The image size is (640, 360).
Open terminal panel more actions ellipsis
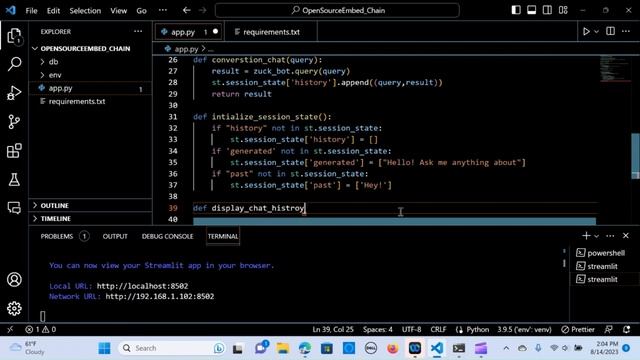610,236
